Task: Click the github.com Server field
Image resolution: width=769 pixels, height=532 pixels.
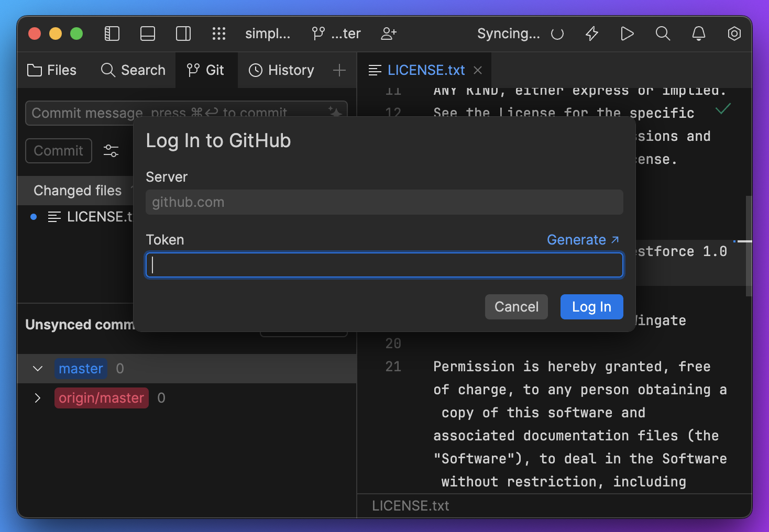Action: tap(384, 202)
